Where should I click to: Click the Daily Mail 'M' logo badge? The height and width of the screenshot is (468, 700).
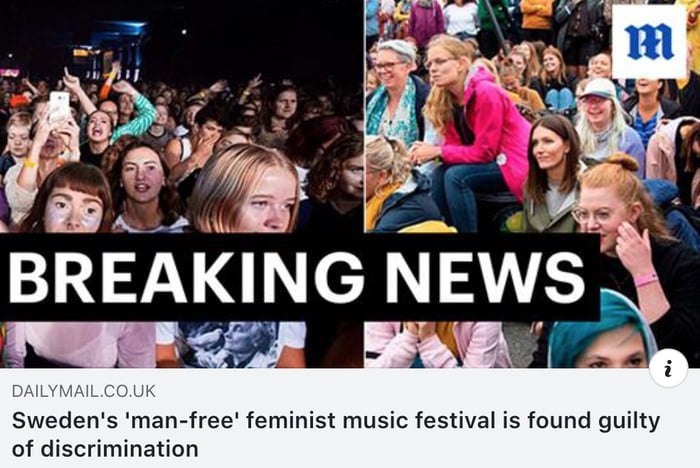coord(650,42)
